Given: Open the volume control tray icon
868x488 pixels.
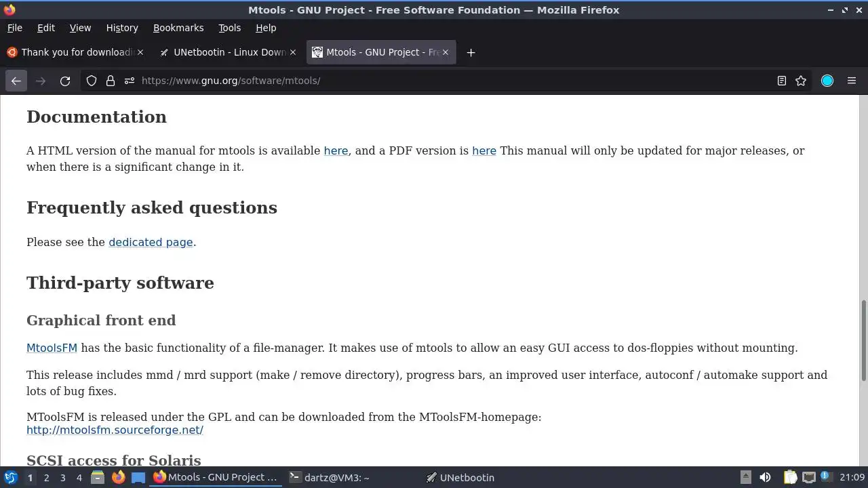Looking at the screenshot, I should tap(765, 477).
